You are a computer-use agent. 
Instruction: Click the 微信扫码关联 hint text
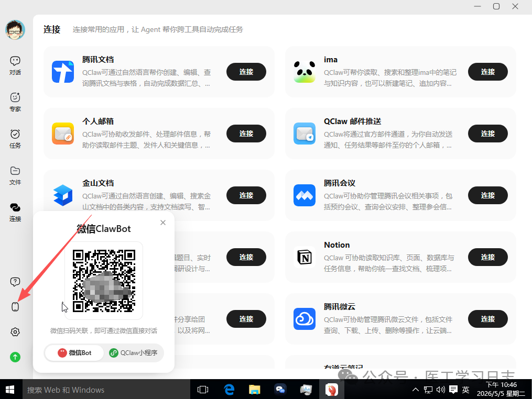tap(104, 330)
